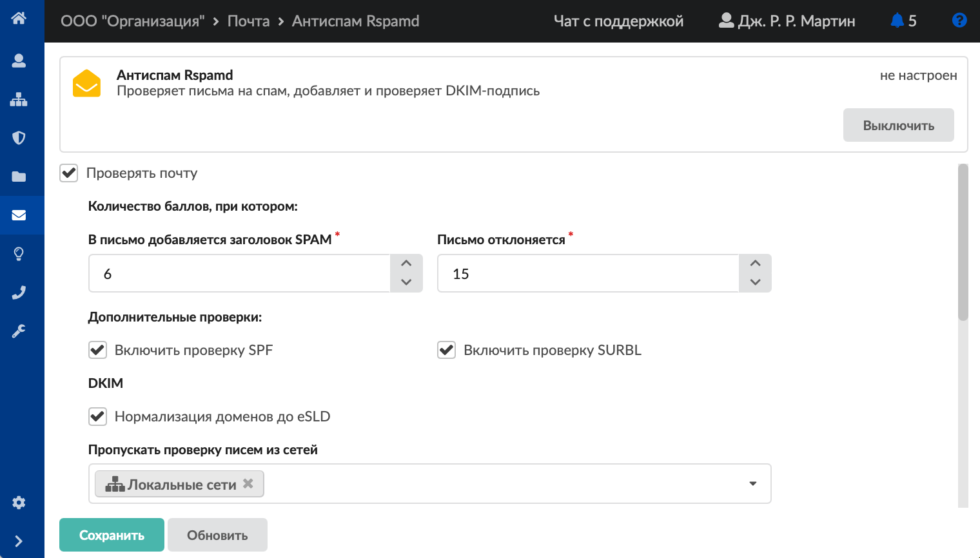The width and height of the screenshot is (980, 558).
Task: Open the wrench tools icon in sidebar
Action: [19, 331]
